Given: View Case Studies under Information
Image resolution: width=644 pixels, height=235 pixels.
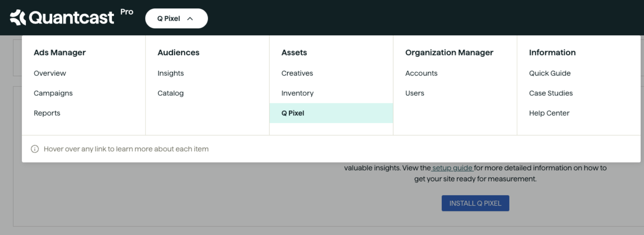Looking at the screenshot, I should pyautogui.click(x=551, y=93).
